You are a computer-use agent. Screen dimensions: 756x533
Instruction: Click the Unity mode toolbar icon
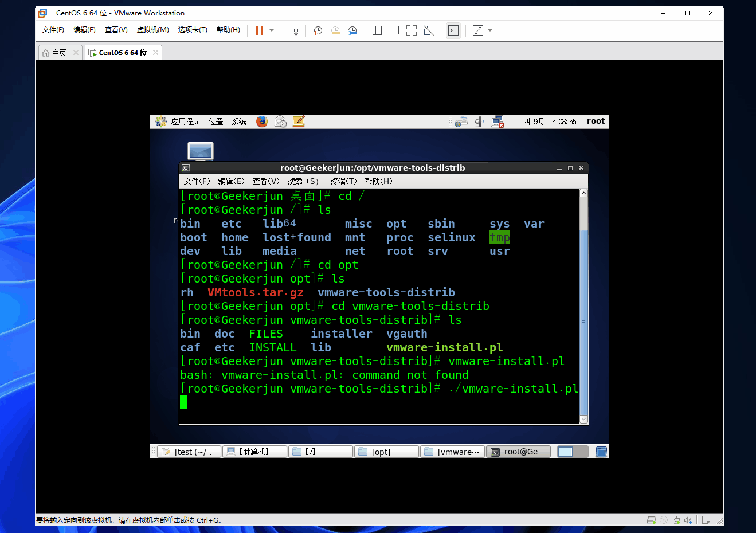tap(429, 30)
